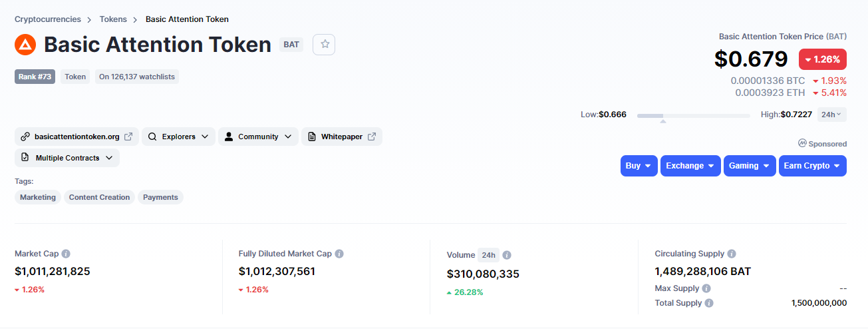Viewport: 868px width, 333px height.
Task: Click the Sponsored badge icon
Action: 803,143
